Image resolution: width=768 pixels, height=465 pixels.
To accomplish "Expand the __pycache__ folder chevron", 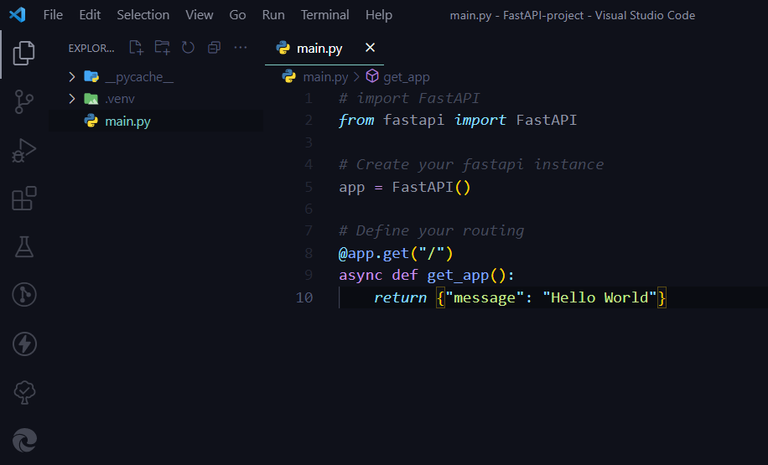I will [x=72, y=77].
